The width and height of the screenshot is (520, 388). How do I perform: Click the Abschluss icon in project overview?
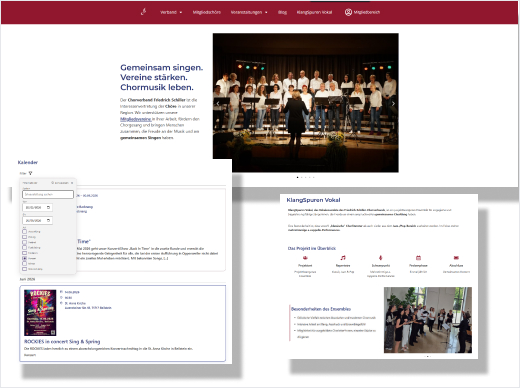(456, 258)
